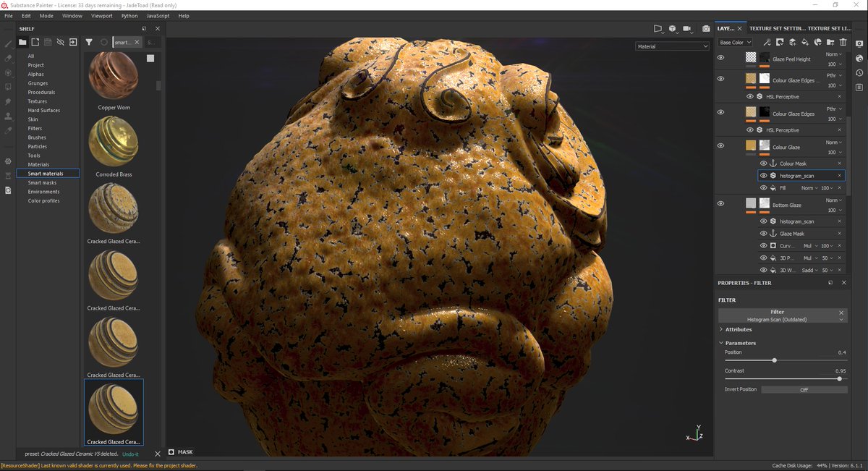
Task: Open the viewport perspective mode icon
Action: (658, 28)
